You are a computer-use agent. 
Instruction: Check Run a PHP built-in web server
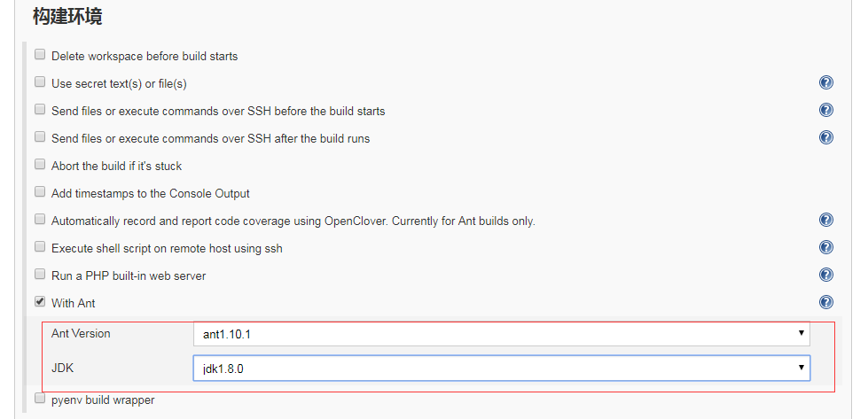pyautogui.click(x=40, y=275)
